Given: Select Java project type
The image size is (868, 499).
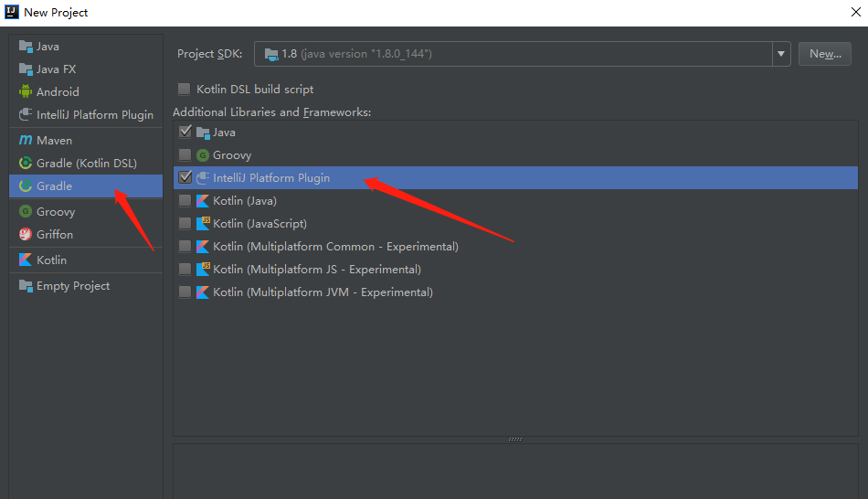Looking at the screenshot, I should click(x=86, y=47).
